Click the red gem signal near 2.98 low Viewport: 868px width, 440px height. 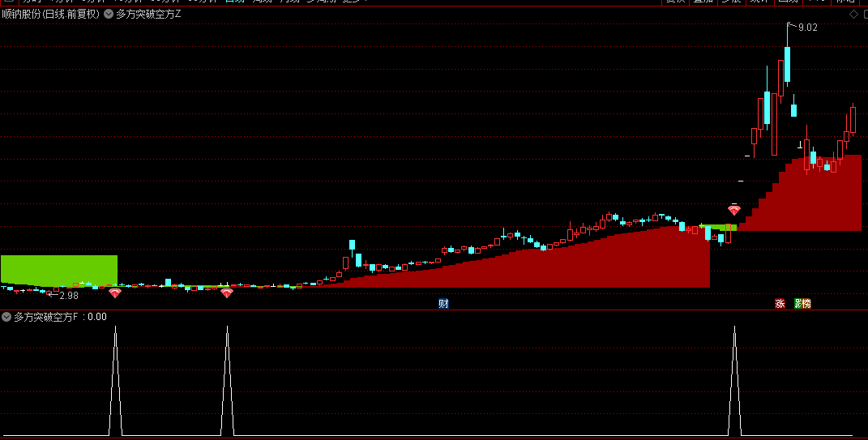pyautogui.click(x=114, y=293)
